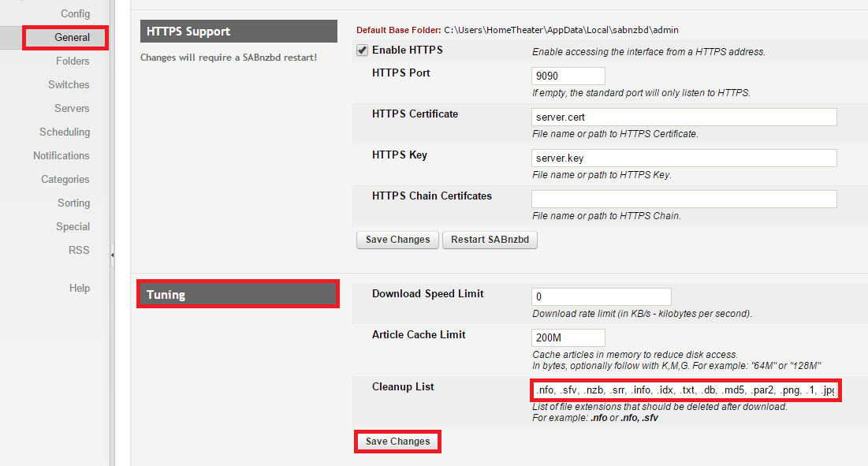The height and width of the screenshot is (466, 868).
Task: Focus the HTTPS Key input field
Action: pyautogui.click(x=684, y=158)
